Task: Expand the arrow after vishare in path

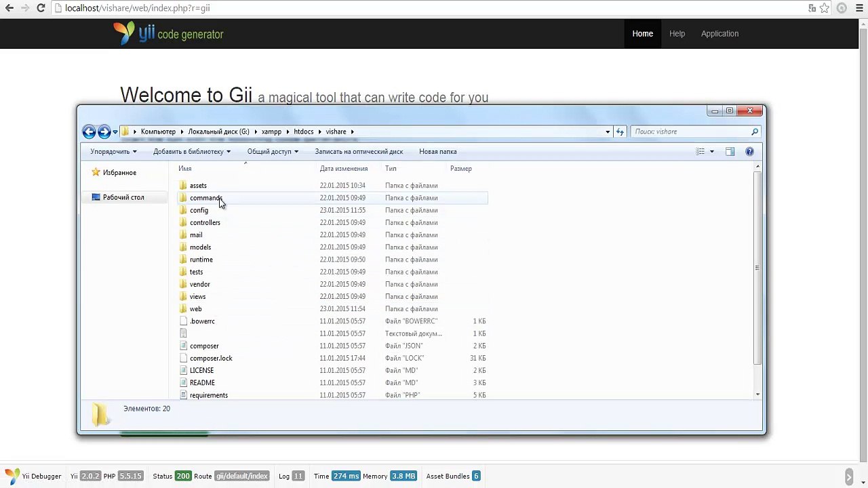Action: 353,131
